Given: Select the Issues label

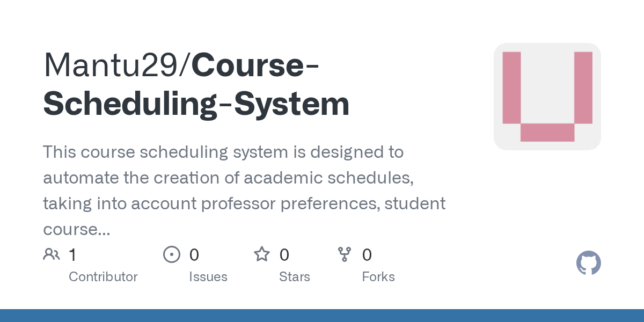Looking at the screenshot, I should click(208, 277).
